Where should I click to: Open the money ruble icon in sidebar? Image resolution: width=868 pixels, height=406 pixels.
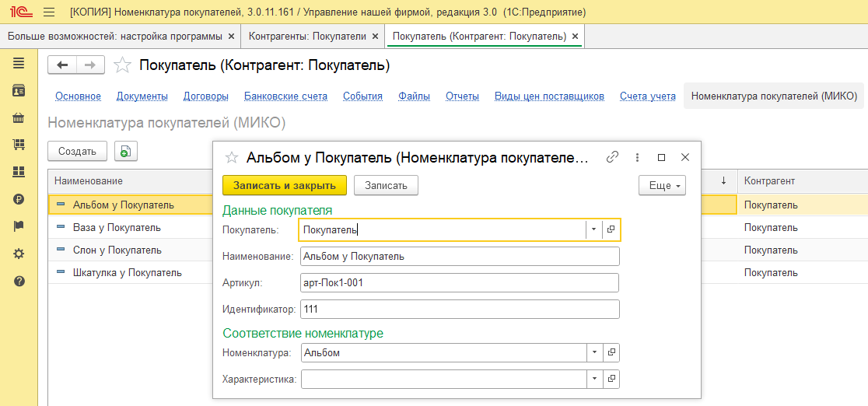click(x=19, y=199)
